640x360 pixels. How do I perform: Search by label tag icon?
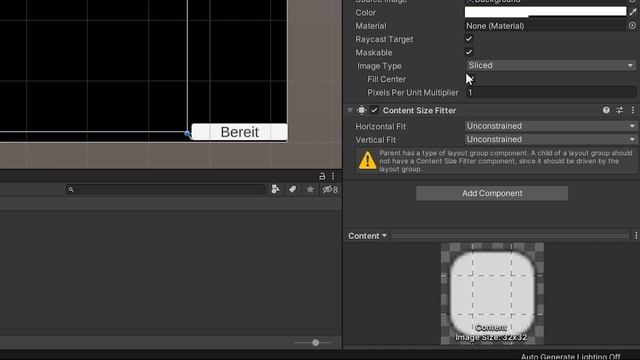pos(293,189)
